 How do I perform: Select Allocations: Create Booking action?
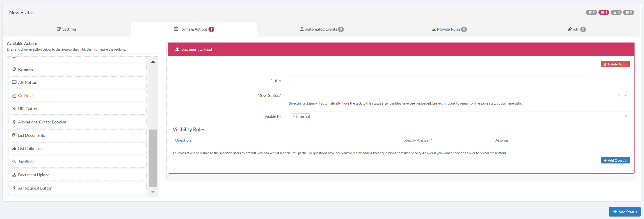coord(78,122)
